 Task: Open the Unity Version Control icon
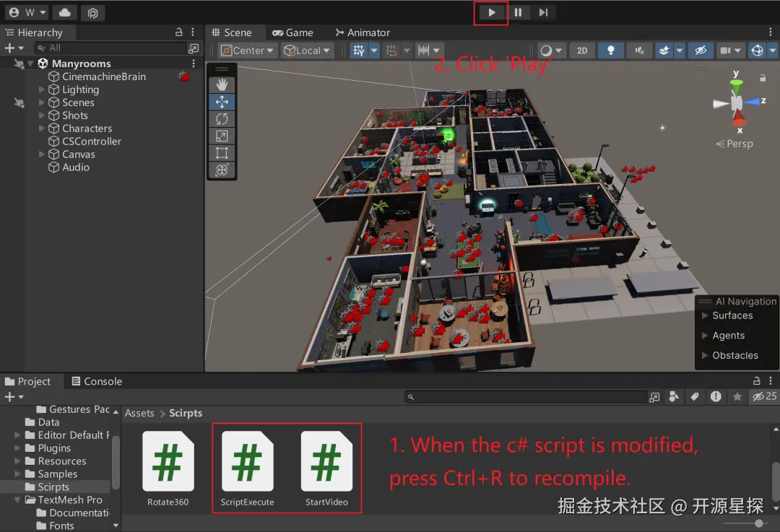(92, 13)
